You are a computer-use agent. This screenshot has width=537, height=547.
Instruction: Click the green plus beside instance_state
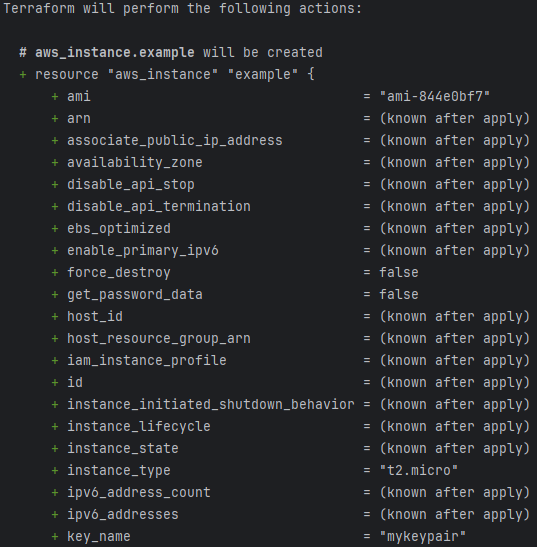point(55,448)
